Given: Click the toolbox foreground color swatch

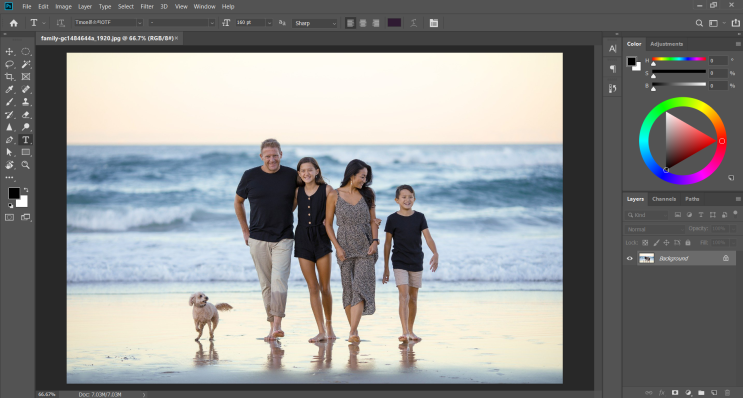Looking at the screenshot, I should (14, 193).
